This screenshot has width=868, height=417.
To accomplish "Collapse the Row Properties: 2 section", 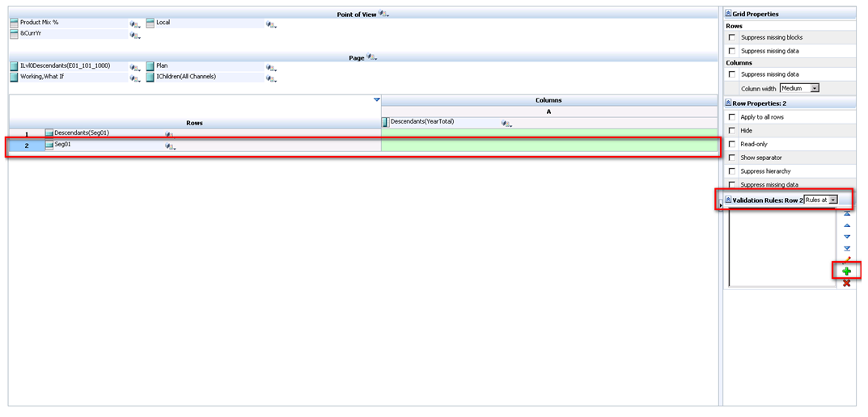I will 728,103.
